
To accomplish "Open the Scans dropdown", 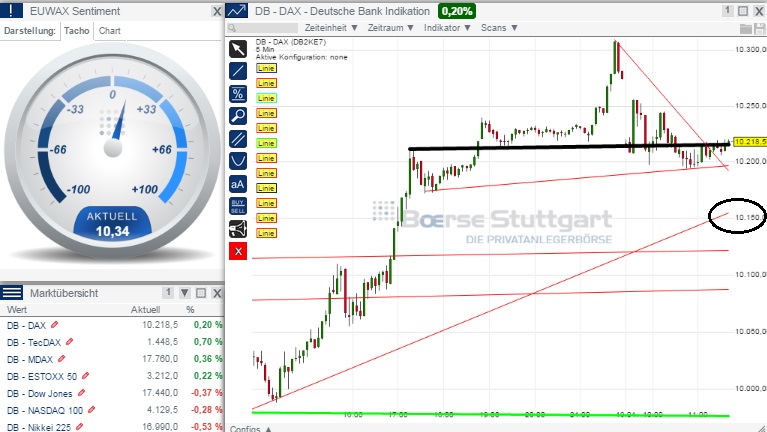I will 499,28.
